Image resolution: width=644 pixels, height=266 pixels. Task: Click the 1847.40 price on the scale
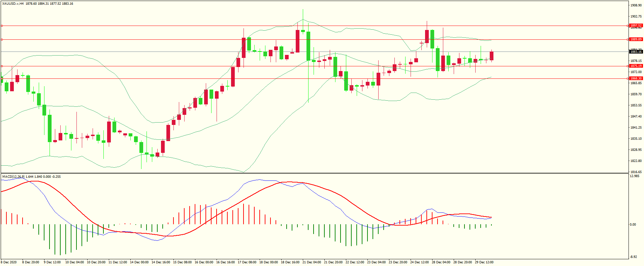[636, 117]
